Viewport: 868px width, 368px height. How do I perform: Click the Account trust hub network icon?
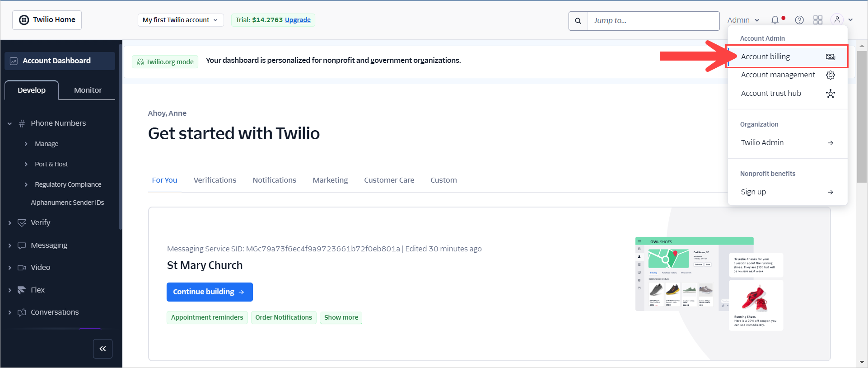831,94
